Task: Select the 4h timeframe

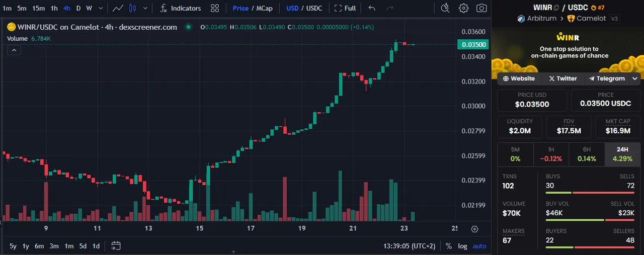Action: tap(67, 8)
